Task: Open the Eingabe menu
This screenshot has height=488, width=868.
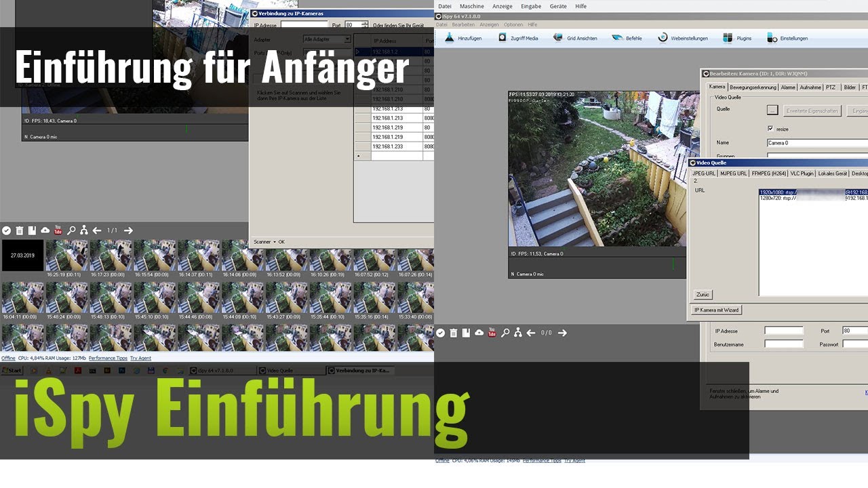Action: [x=531, y=6]
